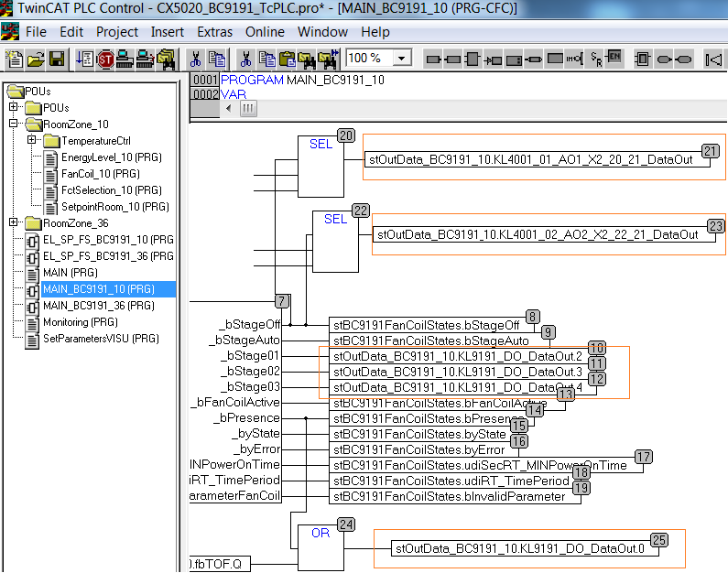Open the Help menu
728x573 pixels.
[375, 32]
